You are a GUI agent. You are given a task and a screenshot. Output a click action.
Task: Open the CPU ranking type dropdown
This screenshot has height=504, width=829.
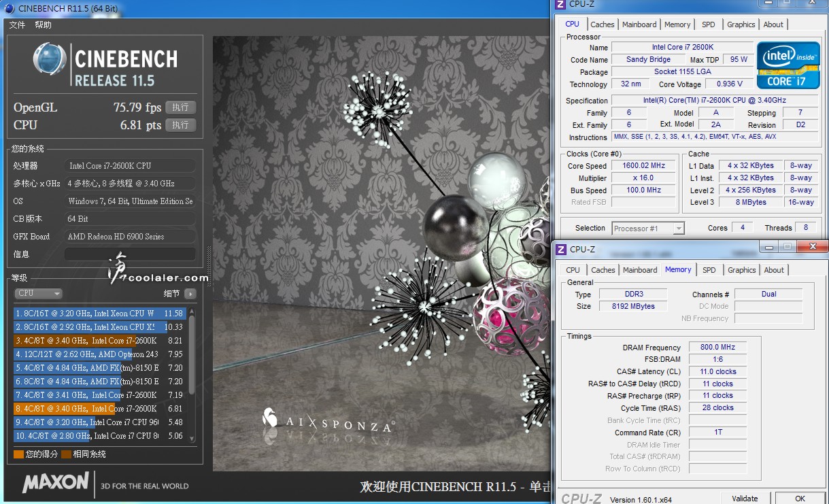38,293
